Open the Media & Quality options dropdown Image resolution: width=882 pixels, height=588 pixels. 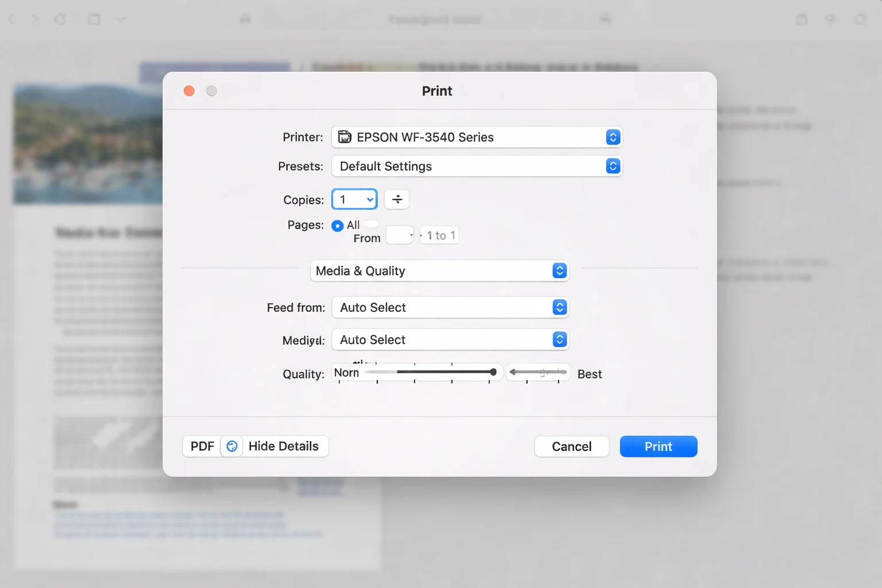(x=439, y=270)
